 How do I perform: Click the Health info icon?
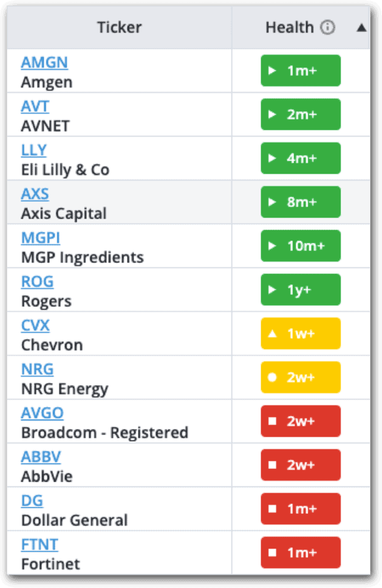pyautogui.click(x=327, y=27)
